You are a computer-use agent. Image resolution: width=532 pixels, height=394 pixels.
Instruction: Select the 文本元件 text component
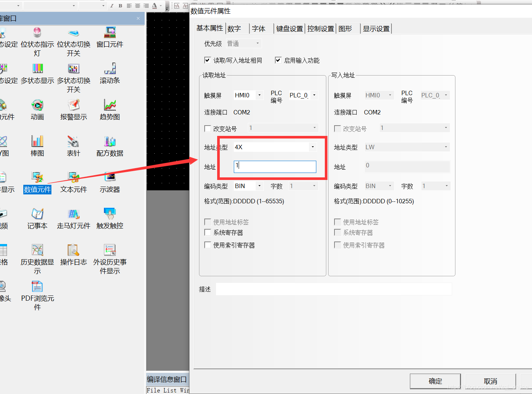74,177
